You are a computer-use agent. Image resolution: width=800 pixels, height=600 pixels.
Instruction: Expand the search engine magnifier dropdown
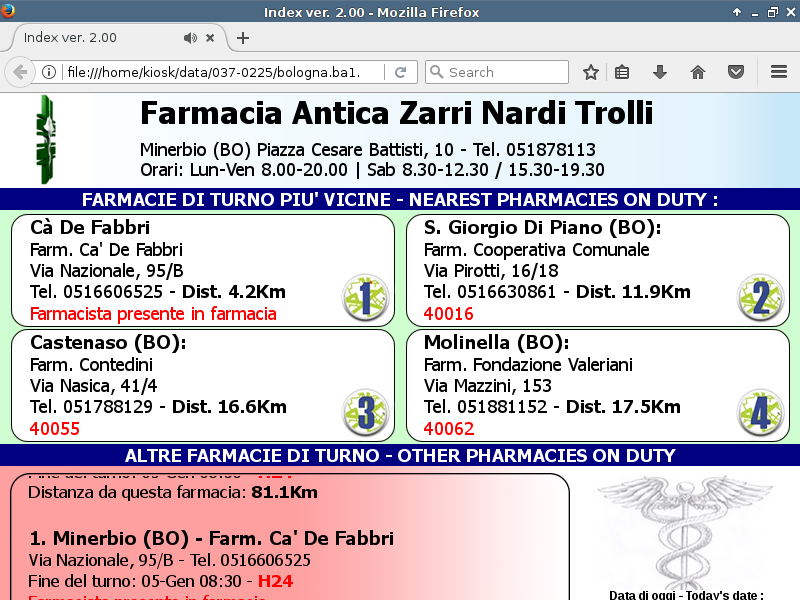[436, 72]
